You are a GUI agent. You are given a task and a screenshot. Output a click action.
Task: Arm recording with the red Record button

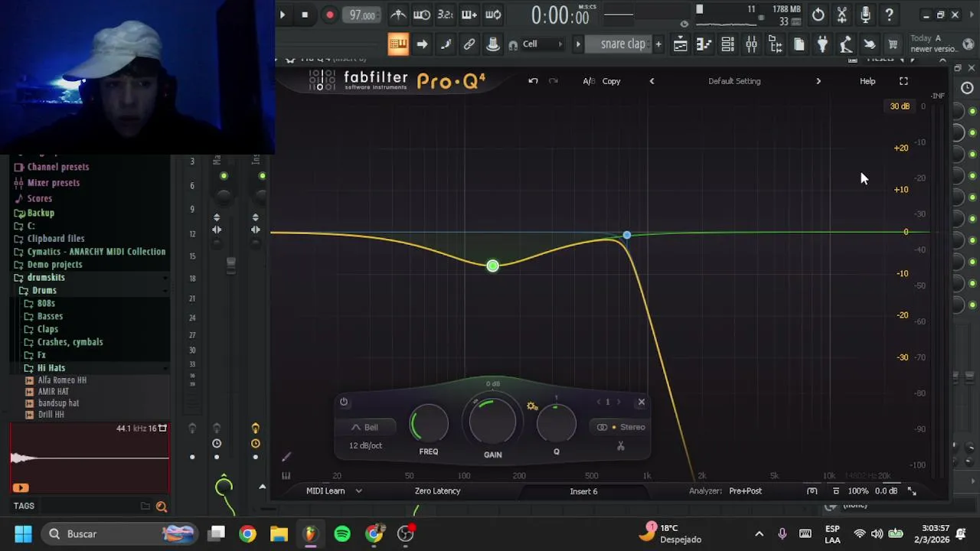329,15
